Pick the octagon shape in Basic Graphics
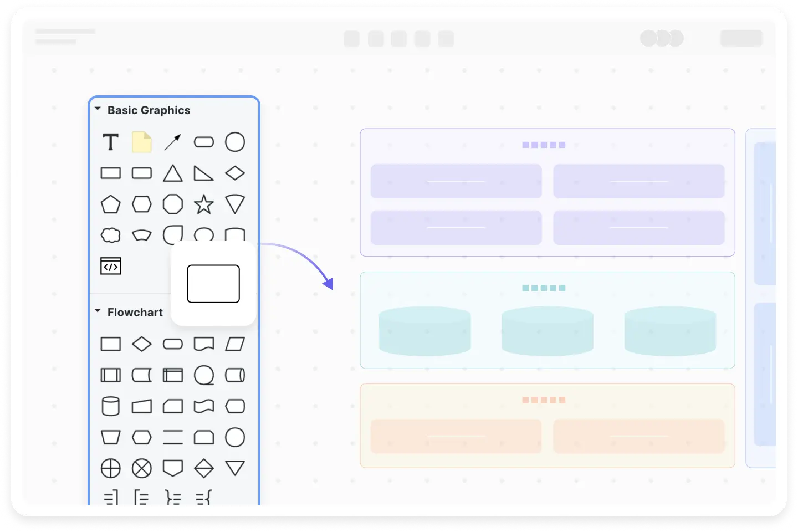Image resolution: width=798 pixels, height=532 pixels. [173, 204]
